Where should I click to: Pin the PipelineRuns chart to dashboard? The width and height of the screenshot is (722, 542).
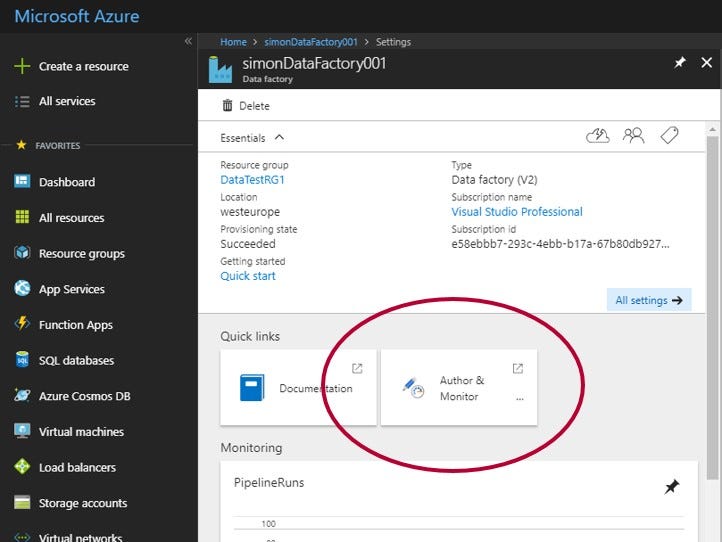click(672, 486)
